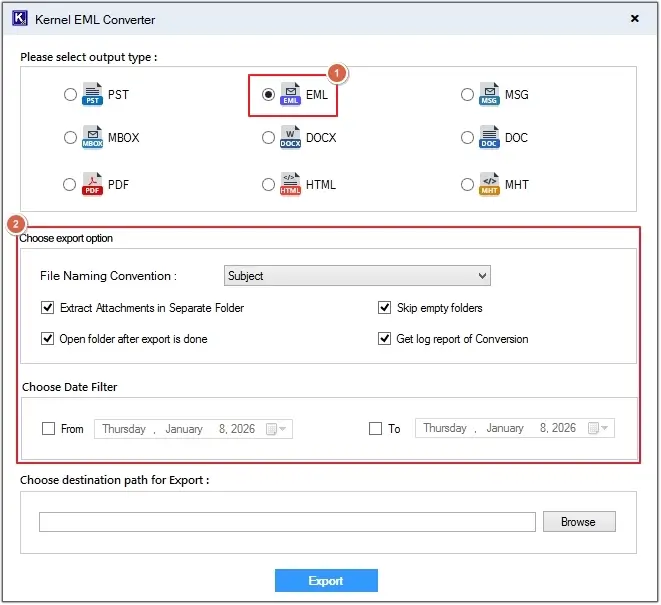Image resolution: width=661 pixels, height=605 pixels.
Task: Enable the From date filter checkbox
Action: 48,429
